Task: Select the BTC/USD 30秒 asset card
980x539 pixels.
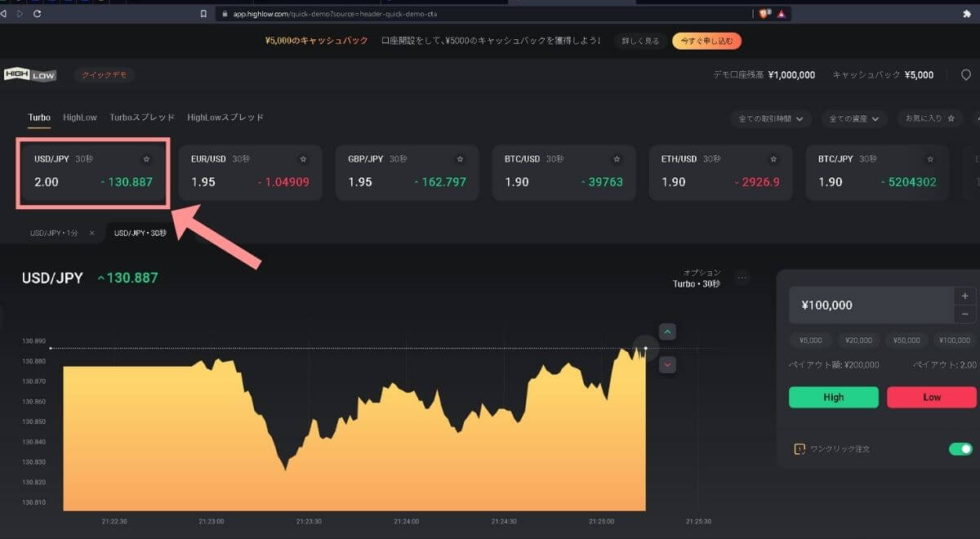Action: [563, 172]
